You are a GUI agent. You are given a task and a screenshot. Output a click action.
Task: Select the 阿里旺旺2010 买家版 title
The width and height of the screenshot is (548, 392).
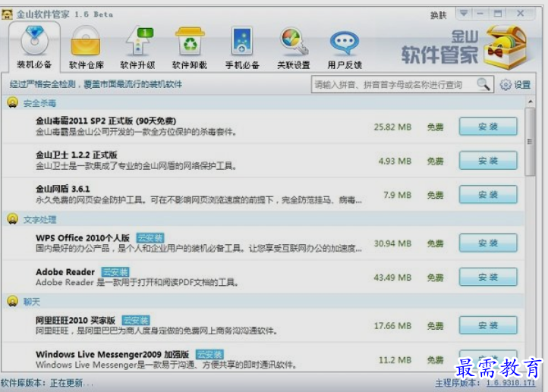pyautogui.click(x=75, y=321)
